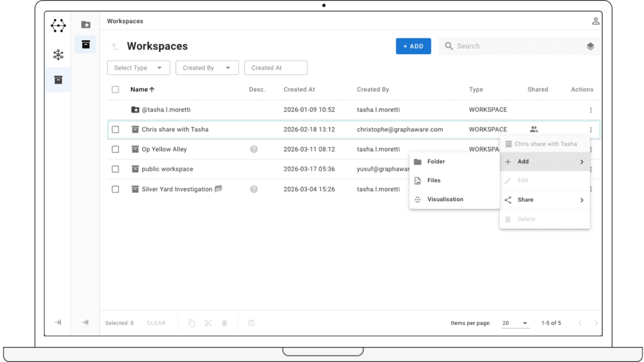644x362 pixels.
Task: Toggle the select-all checkbox in the header
Action: point(116,89)
